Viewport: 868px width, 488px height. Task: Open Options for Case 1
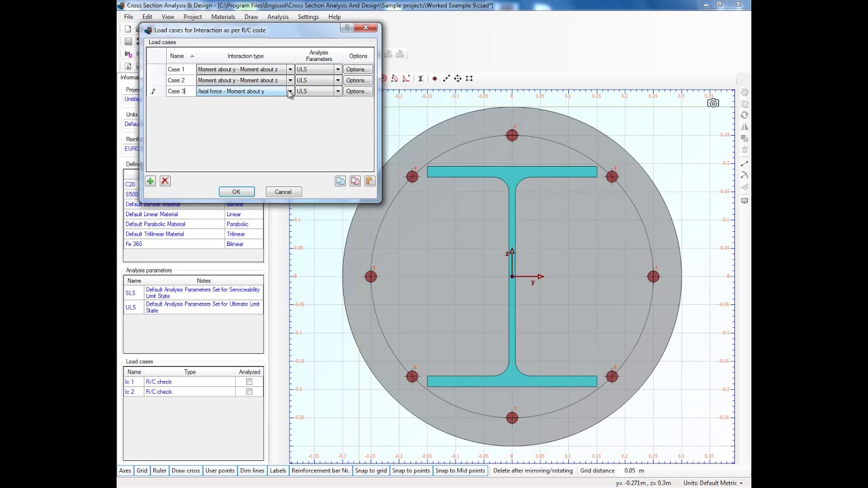click(x=357, y=69)
